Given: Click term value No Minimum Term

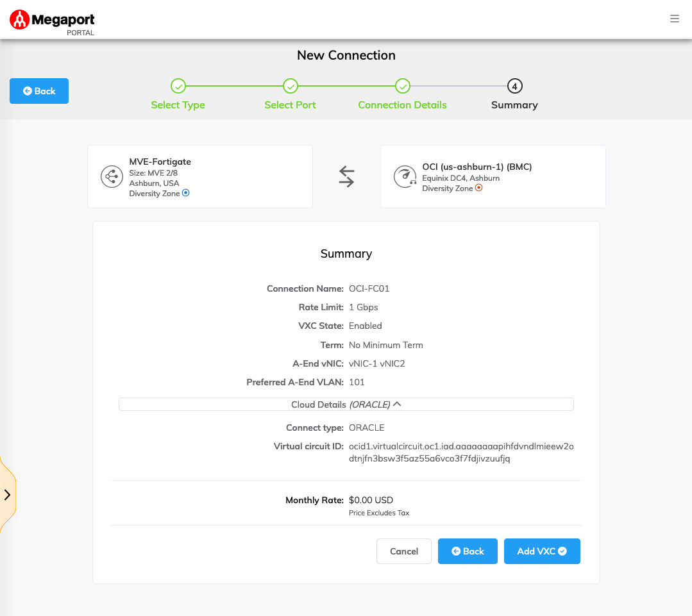Looking at the screenshot, I should point(385,345).
